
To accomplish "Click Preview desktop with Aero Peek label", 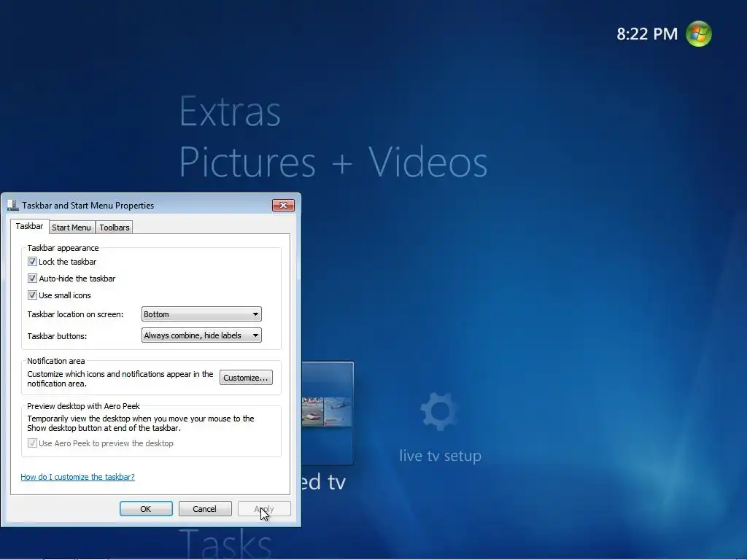I will pos(83,406).
